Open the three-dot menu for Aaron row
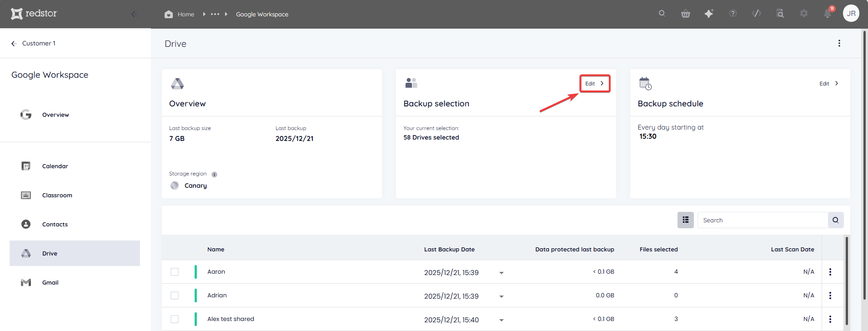 (x=830, y=272)
